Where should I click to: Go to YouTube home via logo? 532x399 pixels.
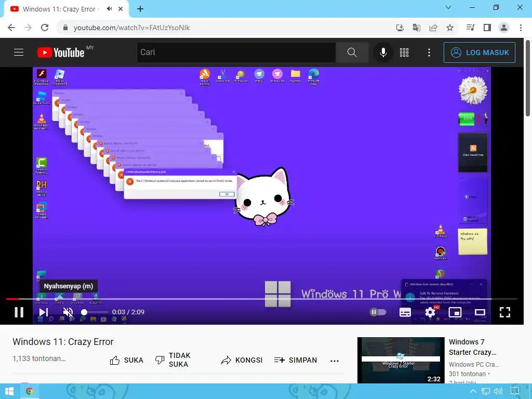(61, 52)
